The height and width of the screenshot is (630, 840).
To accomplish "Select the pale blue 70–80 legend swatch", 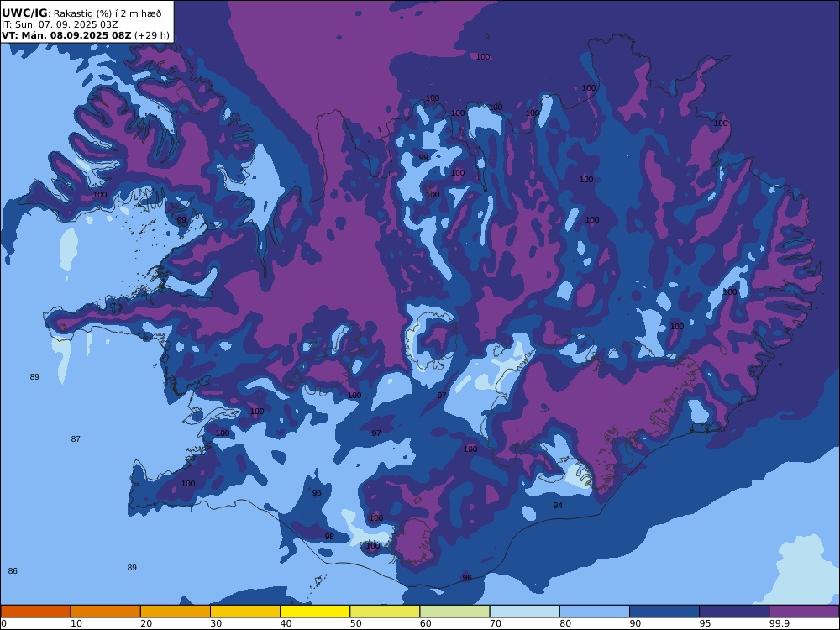I will pyautogui.click(x=524, y=612).
